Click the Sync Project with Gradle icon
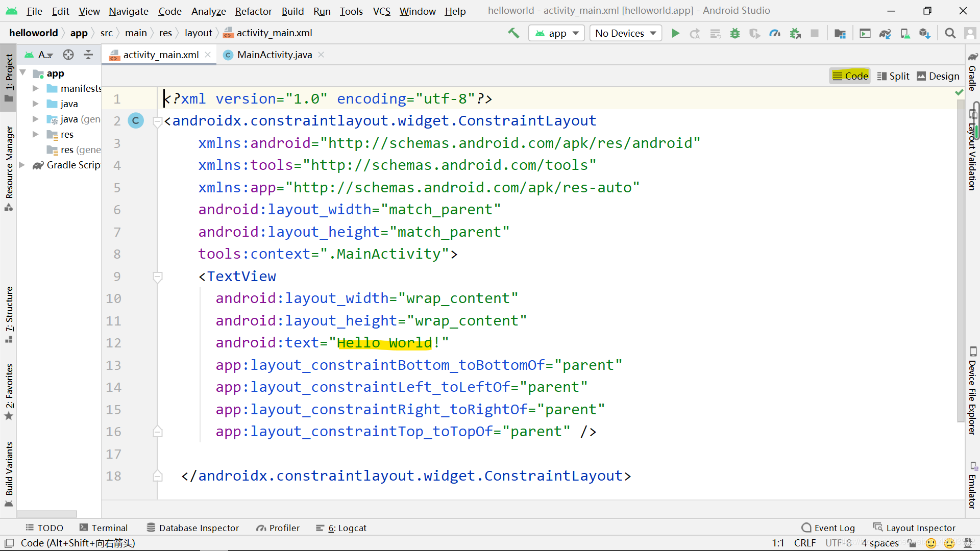 [887, 33]
